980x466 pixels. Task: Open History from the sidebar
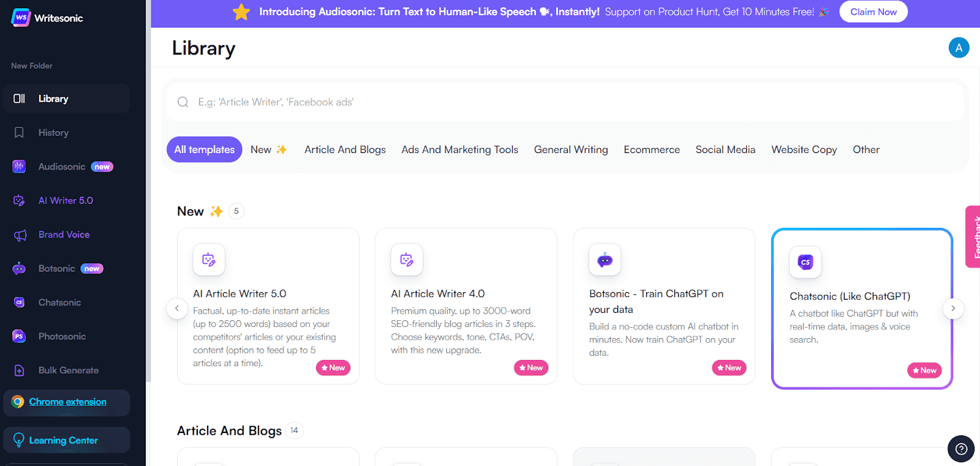(53, 133)
